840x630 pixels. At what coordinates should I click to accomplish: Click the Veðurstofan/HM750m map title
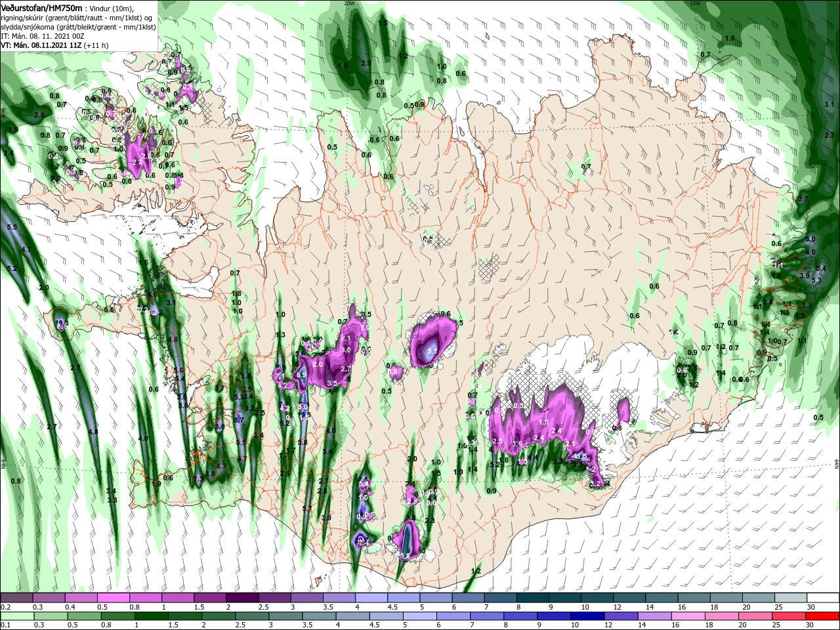(x=42, y=7)
